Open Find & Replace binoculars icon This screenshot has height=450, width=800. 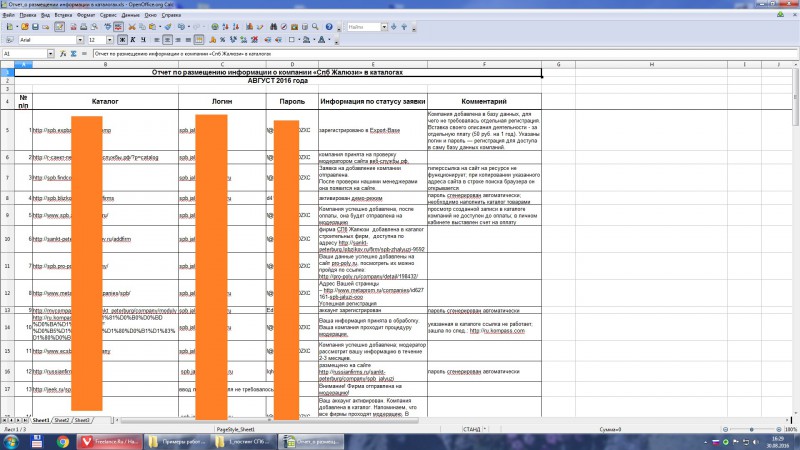(273, 27)
